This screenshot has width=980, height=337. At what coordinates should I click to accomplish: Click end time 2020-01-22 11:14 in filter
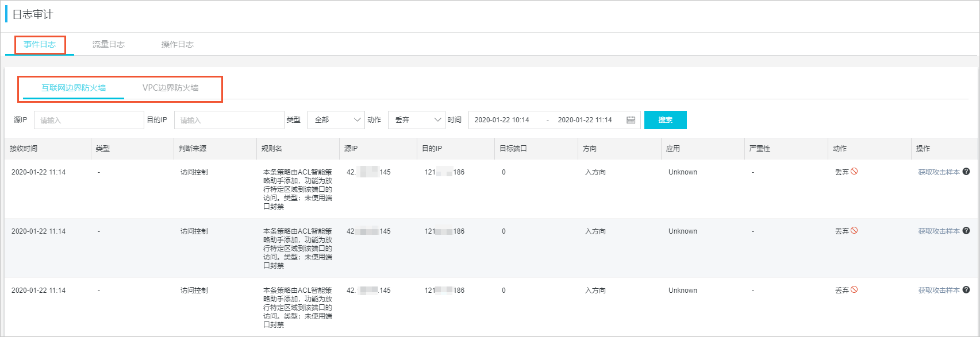pos(585,120)
